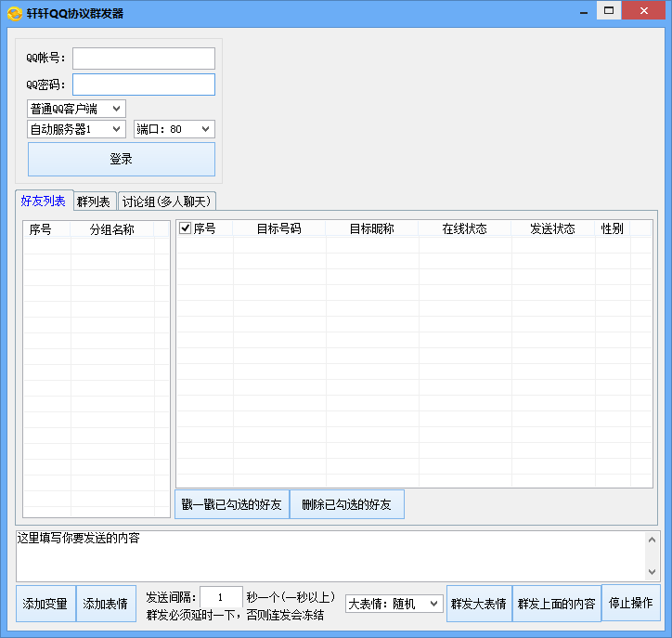This screenshot has width=672, height=638.
Task: Click 戳一戳已勾选的好友 button
Action: point(232,504)
